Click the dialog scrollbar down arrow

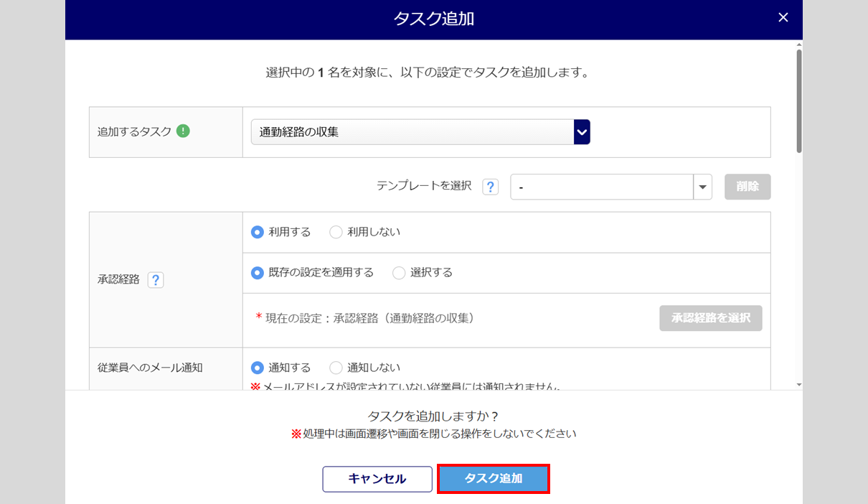pos(799,385)
